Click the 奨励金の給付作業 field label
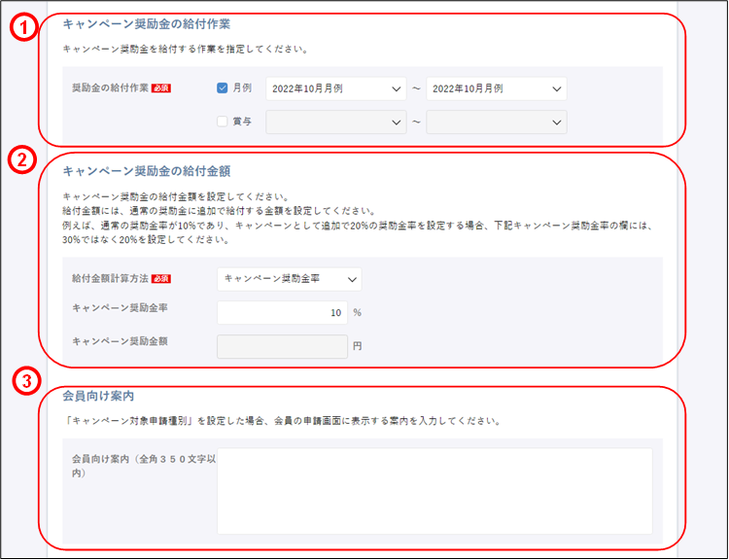 [110, 87]
